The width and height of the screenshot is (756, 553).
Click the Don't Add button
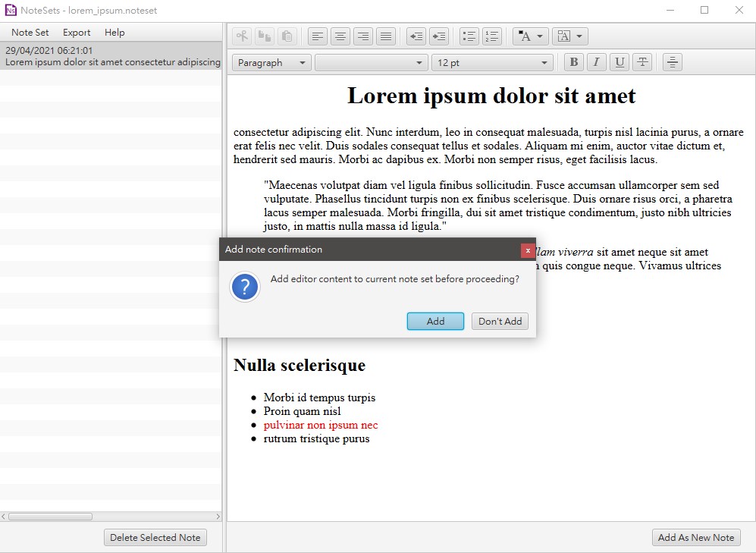[500, 321]
